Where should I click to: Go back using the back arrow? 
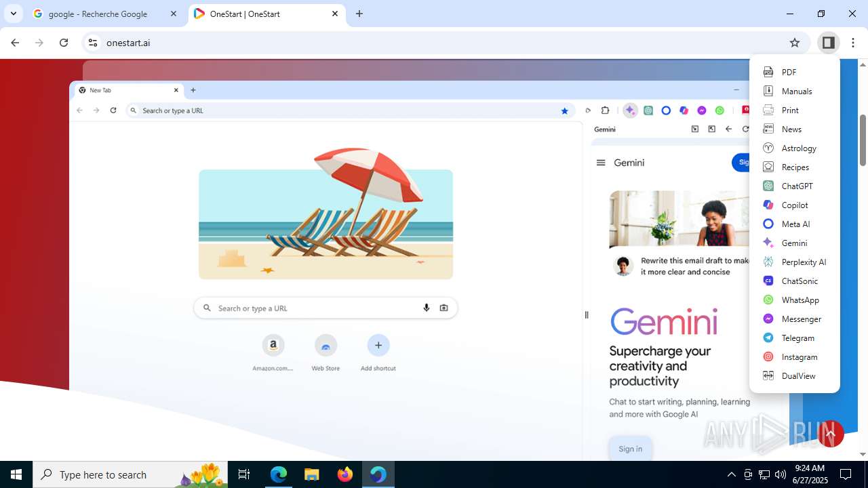tap(15, 43)
